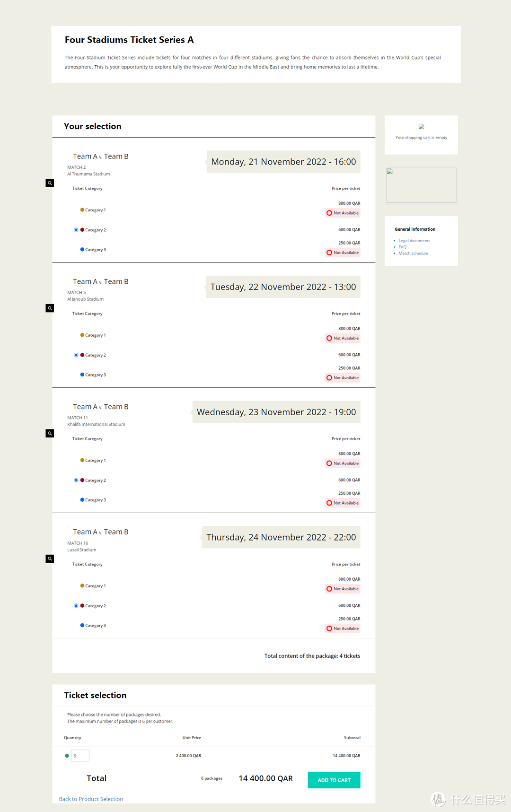Open the FAQ link
The image size is (511, 812).
[402, 247]
